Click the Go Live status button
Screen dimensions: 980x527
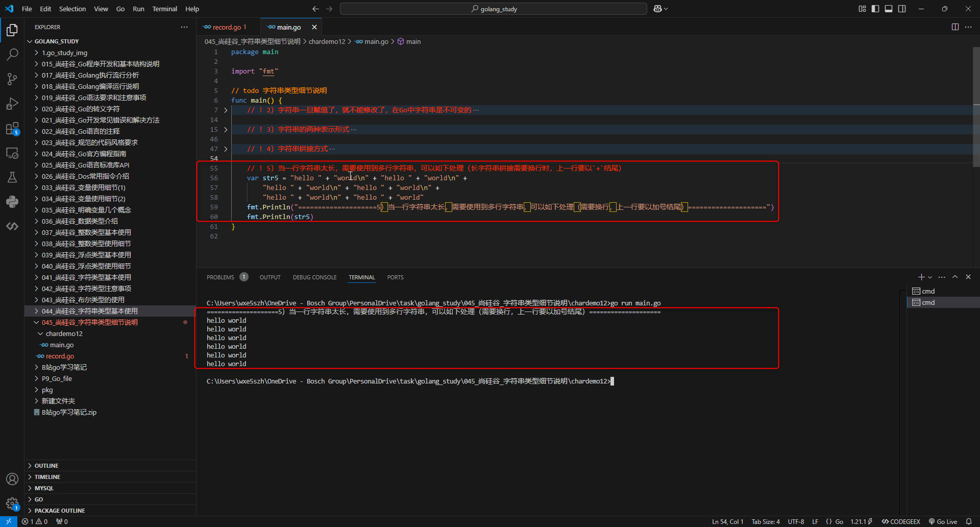click(943, 521)
